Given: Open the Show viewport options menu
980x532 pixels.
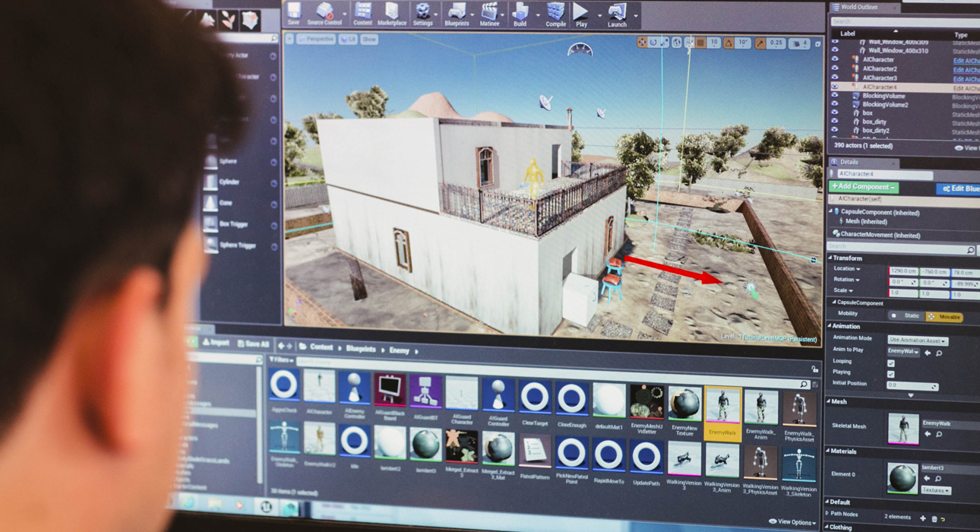Looking at the screenshot, I should point(369,39).
